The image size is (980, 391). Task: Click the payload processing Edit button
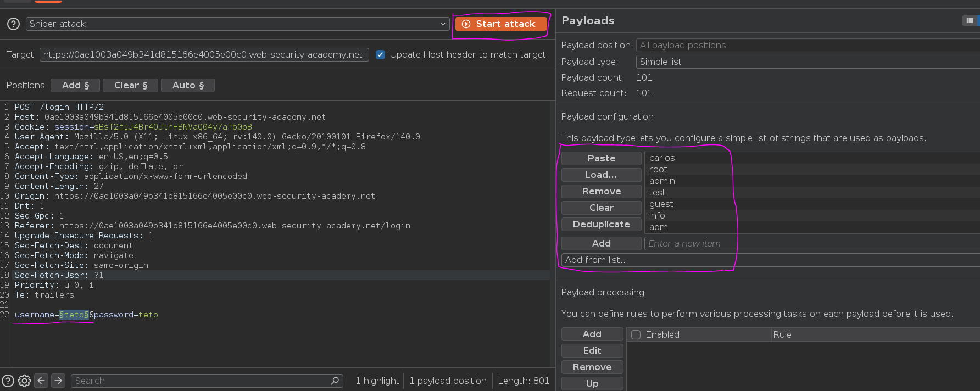point(592,350)
